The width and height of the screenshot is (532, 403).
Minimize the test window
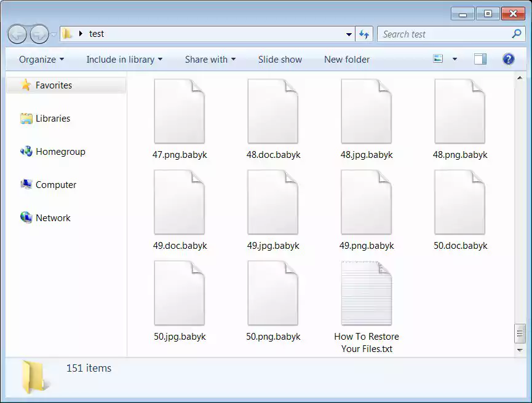[463, 14]
